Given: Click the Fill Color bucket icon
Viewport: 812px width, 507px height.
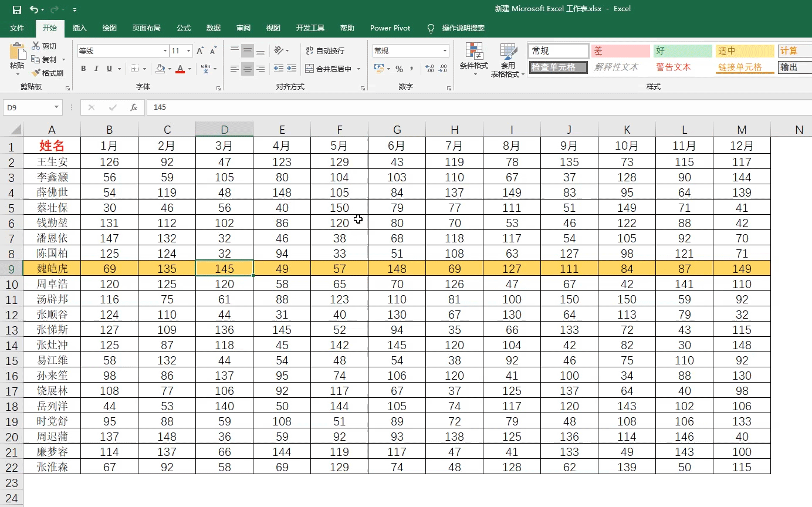Looking at the screenshot, I should [160, 69].
